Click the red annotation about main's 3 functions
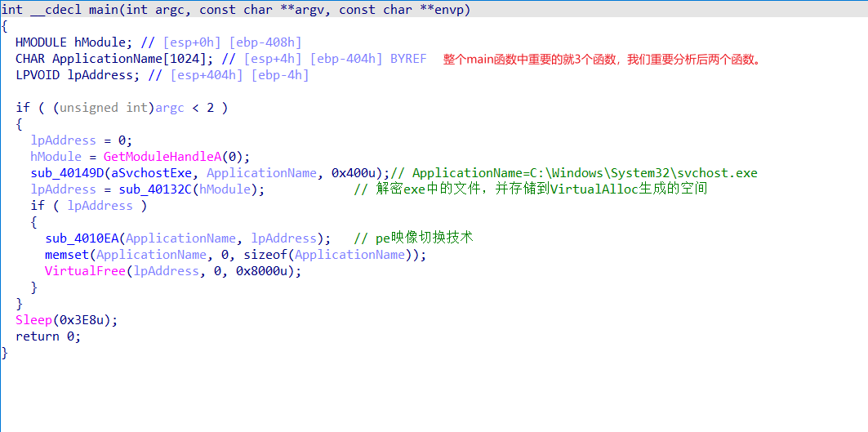The width and height of the screenshot is (868, 432). click(x=603, y=60)
